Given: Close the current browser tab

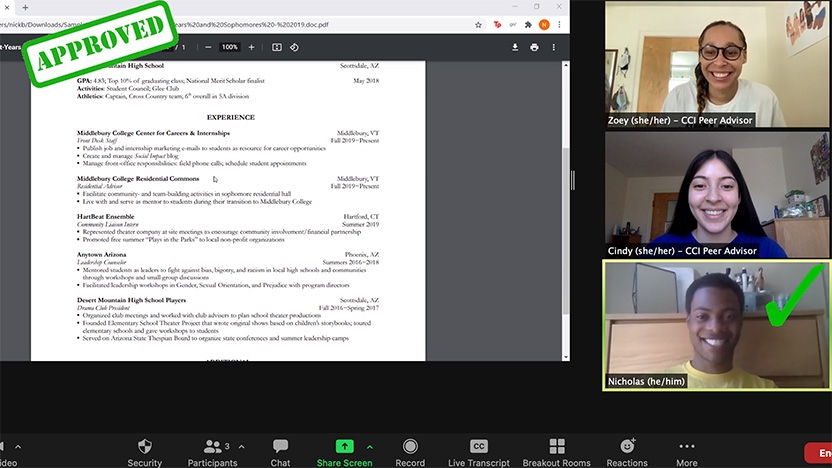Looking at the screenshot, I should click(7, 7).
